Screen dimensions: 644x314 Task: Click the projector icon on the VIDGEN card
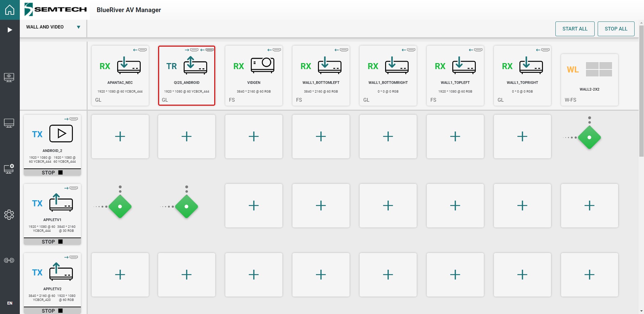click(263, 65)
